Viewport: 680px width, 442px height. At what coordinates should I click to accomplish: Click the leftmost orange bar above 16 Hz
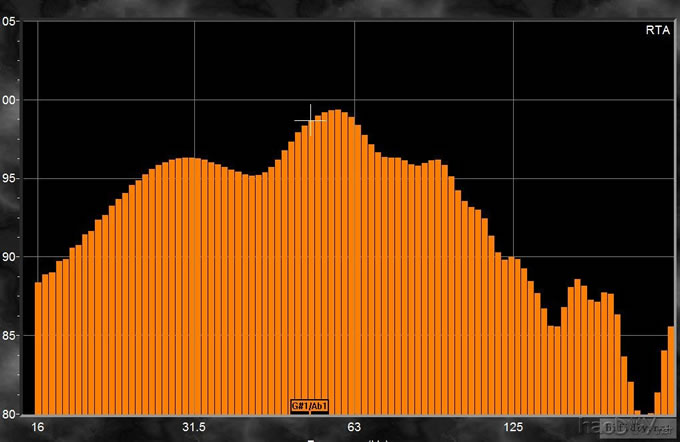[x=38, y=348]
